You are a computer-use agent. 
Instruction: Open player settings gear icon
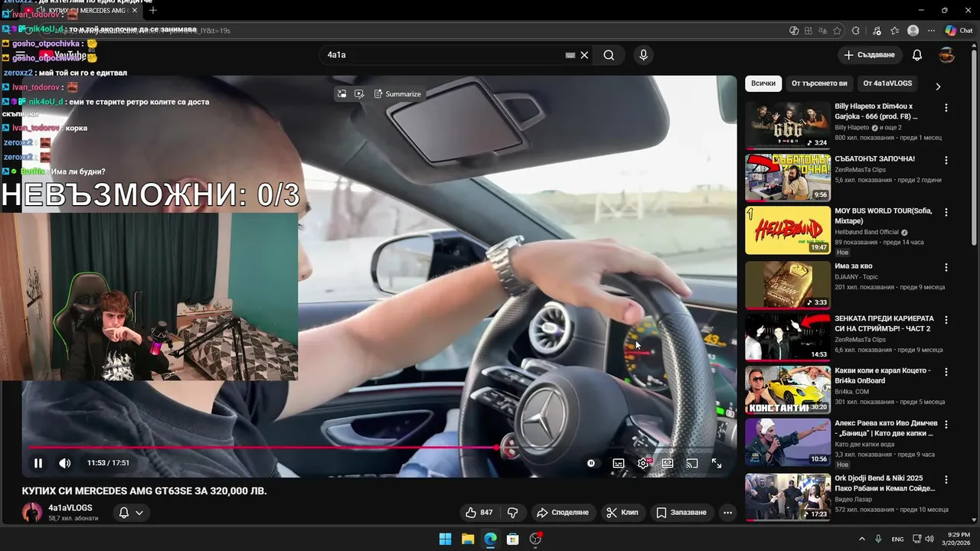(x=643, y=463)
